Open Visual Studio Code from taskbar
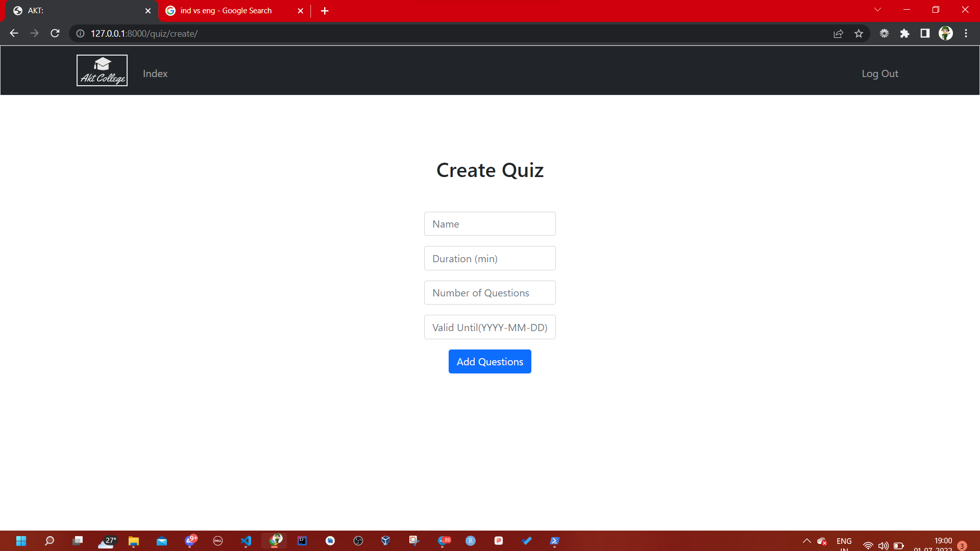Screen dimensions: 980x551 click(246, 541)
